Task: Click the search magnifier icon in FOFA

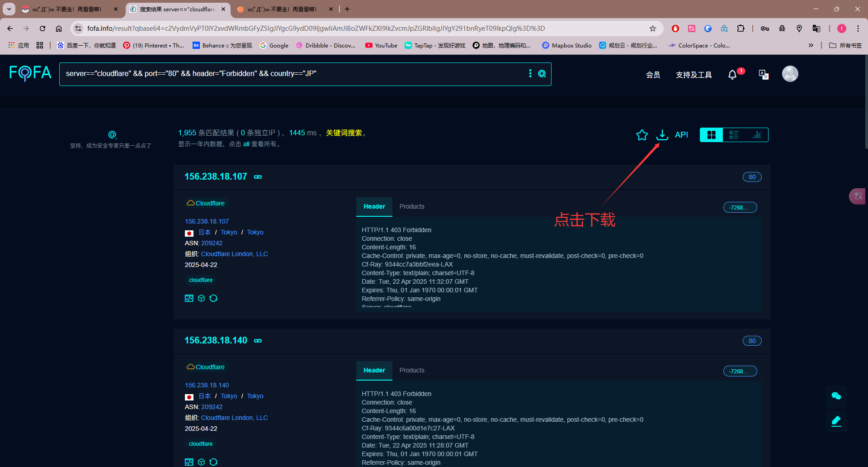Action: 542,74
